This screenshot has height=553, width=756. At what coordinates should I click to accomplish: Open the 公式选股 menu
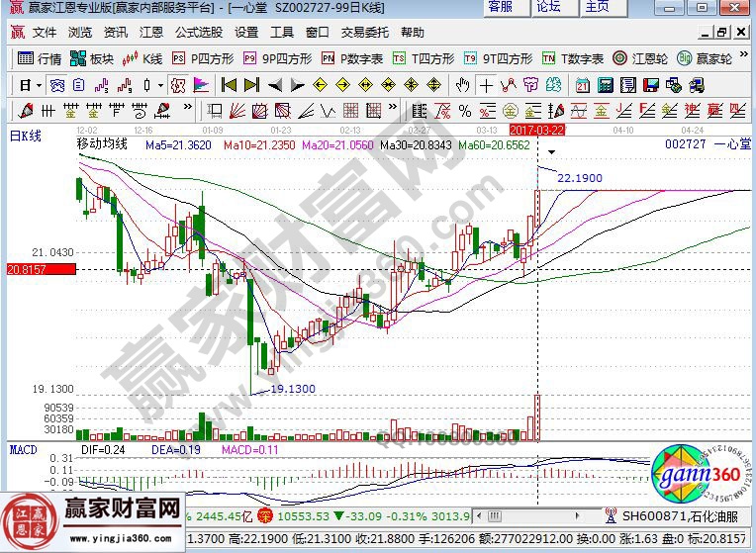pyautogui.click(x=201, y=32)
